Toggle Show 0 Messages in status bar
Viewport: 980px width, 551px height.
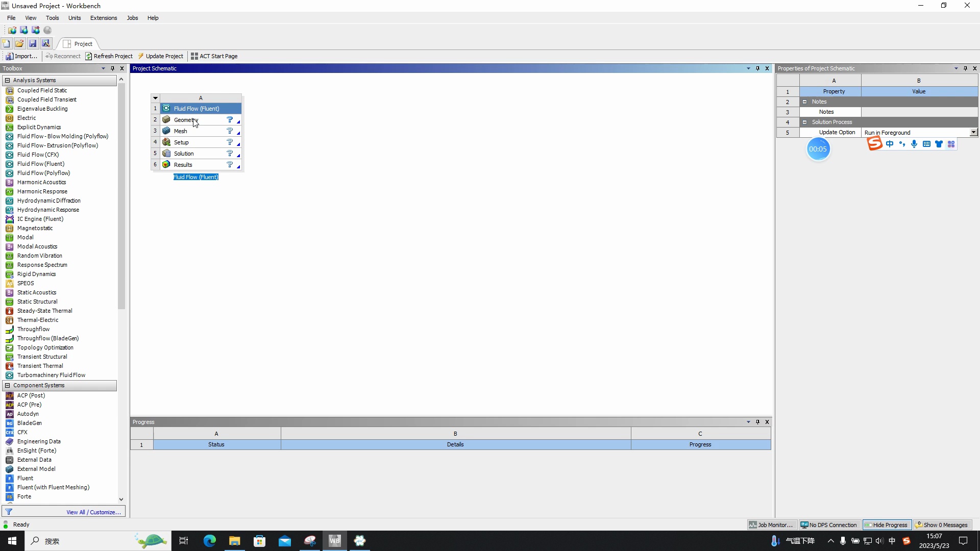point(941,525)
